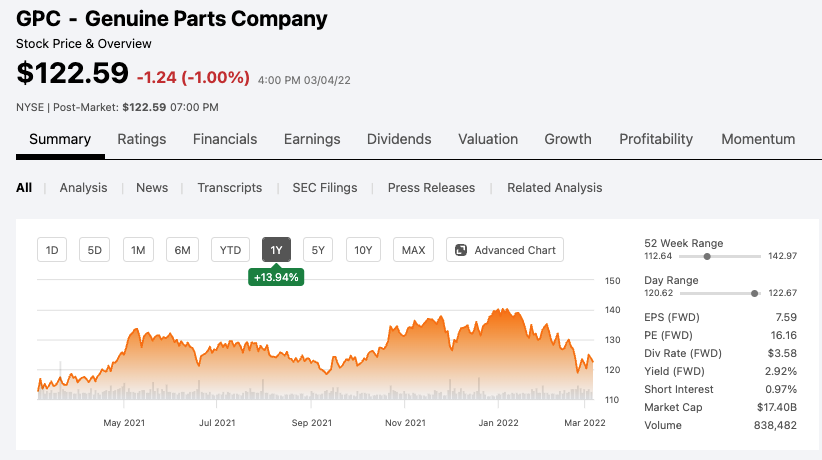This screenshot has height=460, width=822.
Task: Click the PE (FWD) value 16.16
Action: pos(784,335)
